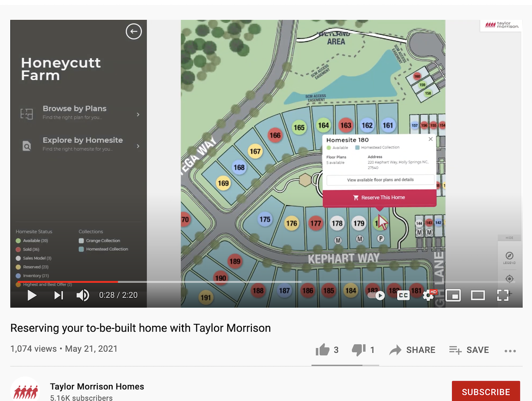This screenshot has height=401, width=532.
Task: Expand the Explore by Homesite chevron
Action: coord(138,146)
